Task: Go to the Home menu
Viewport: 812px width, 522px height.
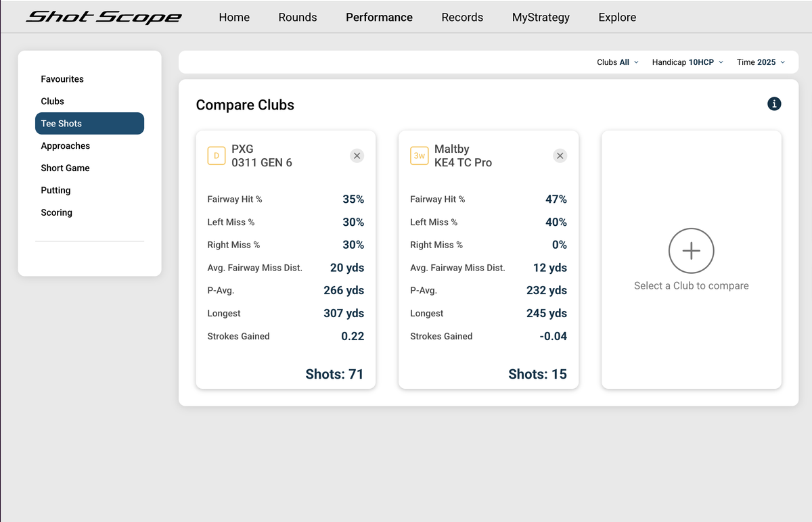Action: pyautogui.click(x=234, y=18)
